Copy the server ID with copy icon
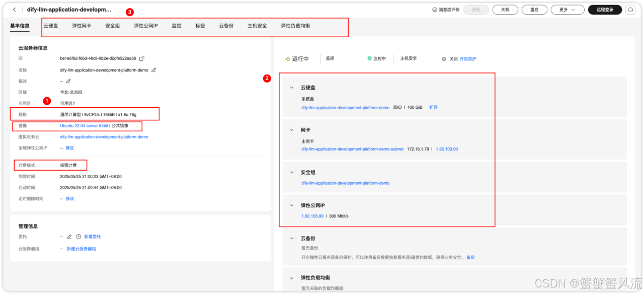Screen dimensions: 644x294 (142, 58)
